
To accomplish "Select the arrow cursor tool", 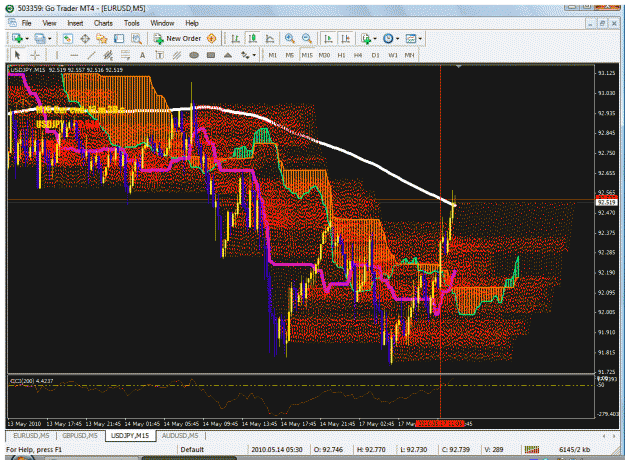I will [x=17, y=55].
